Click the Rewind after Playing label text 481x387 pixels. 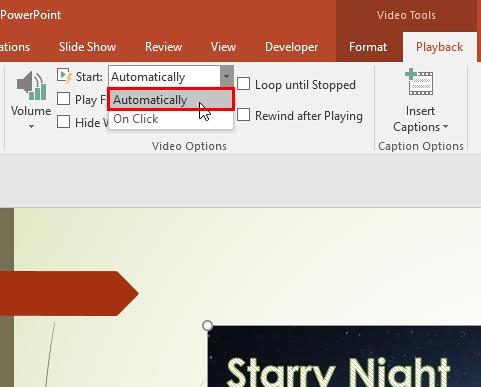(309, 116)
